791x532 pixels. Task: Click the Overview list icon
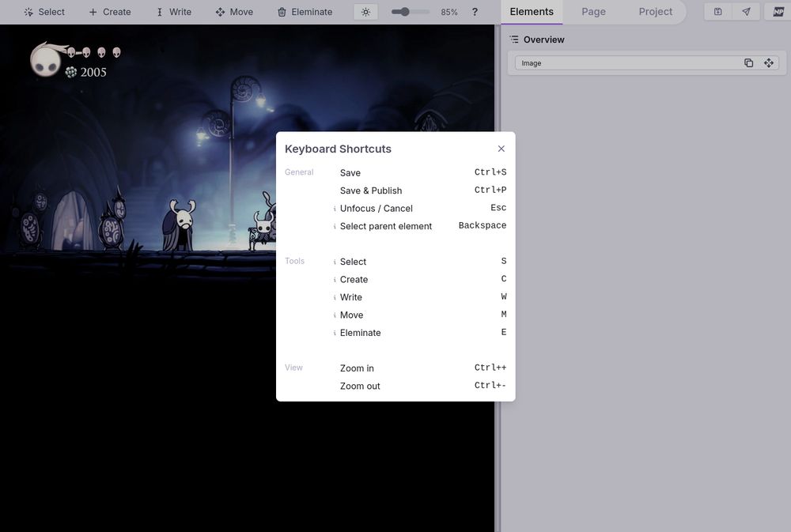pos(514,40)
